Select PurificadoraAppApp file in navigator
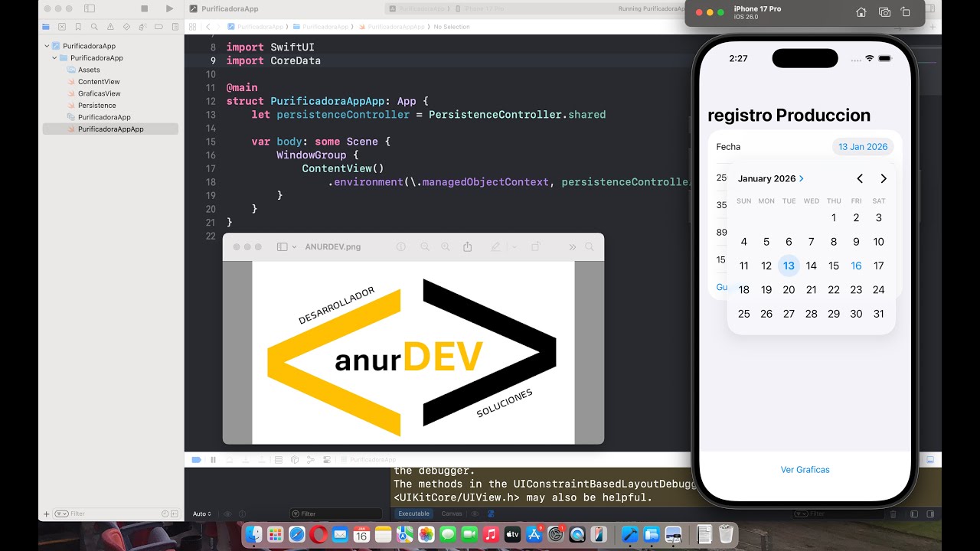 110,129
